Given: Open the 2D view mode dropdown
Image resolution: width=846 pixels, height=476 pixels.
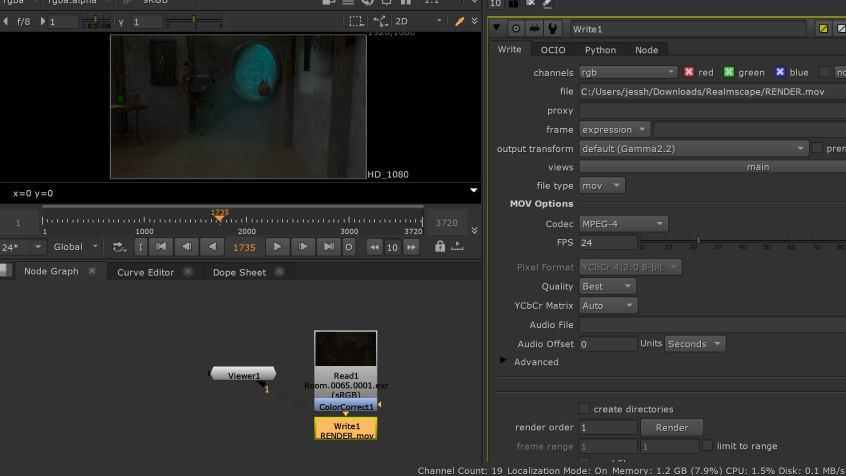Looking at the screenshot, I should pyautogui.click(x=419, y=22).
